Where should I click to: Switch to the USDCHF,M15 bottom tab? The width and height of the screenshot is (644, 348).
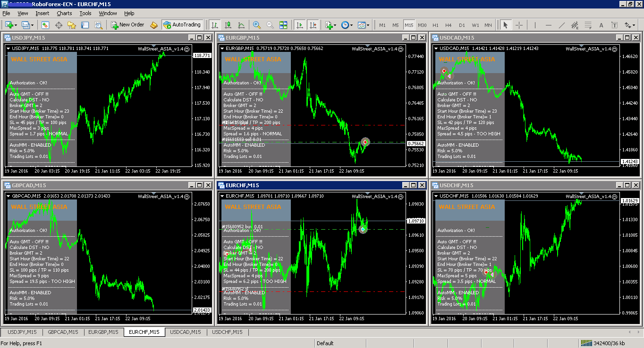227,332
